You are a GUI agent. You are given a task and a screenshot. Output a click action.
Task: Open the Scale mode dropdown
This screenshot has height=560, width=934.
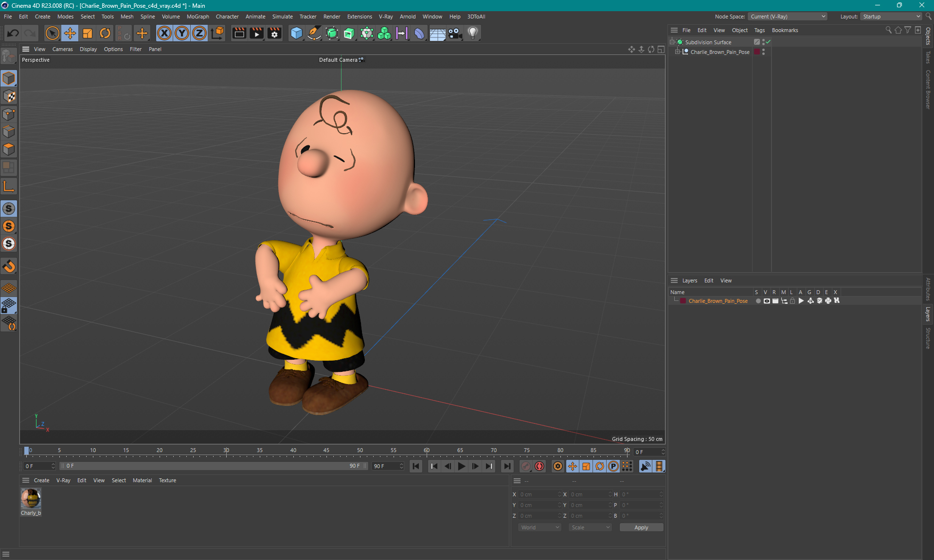click(590, 527)
